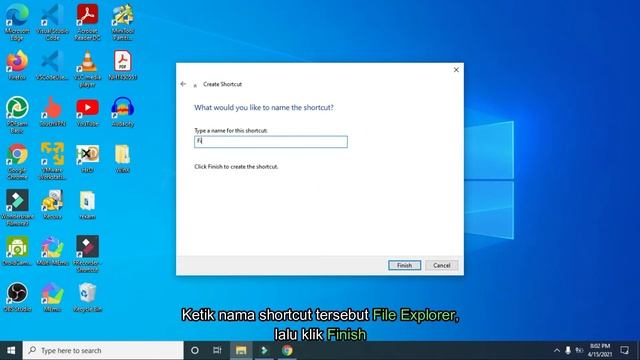Cancel the Create Shortcut wizard
640x360 pixels.
(x=442, y=265)
